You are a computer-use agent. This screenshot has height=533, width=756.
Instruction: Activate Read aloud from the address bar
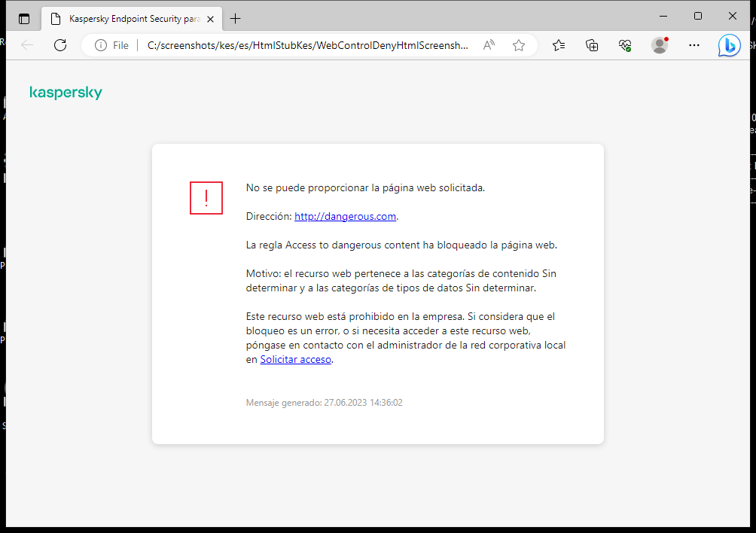(x=488, y=45)
